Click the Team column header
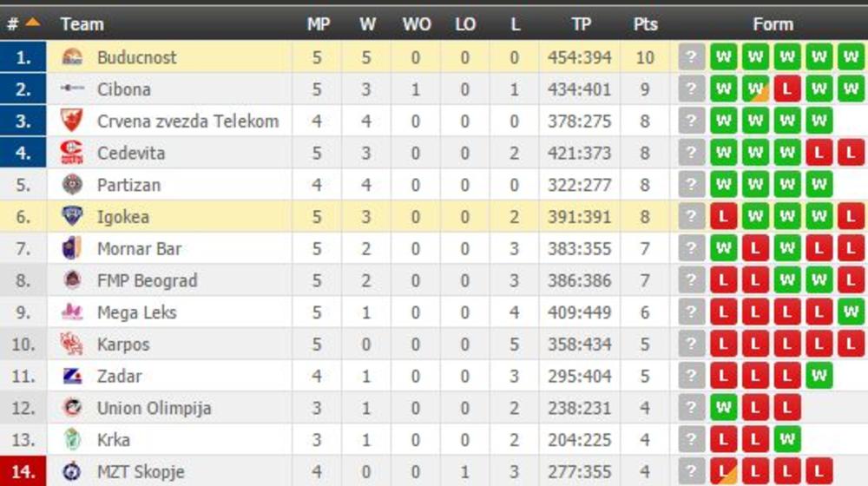Image resolution: width=868 pixels, height=486 pixels. click(x=82, y=24)
